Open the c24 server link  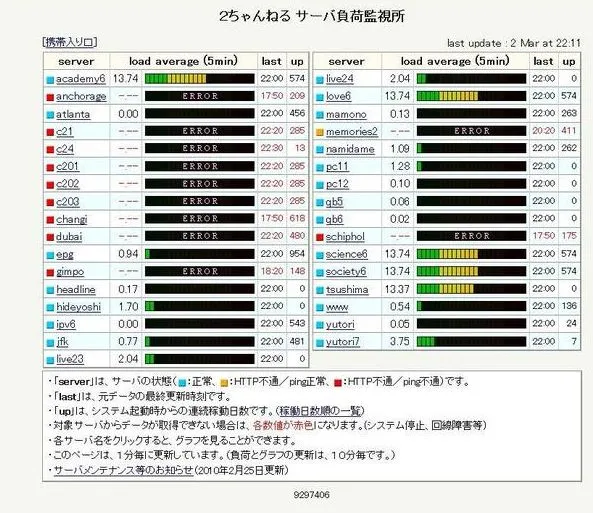(65, 149)
